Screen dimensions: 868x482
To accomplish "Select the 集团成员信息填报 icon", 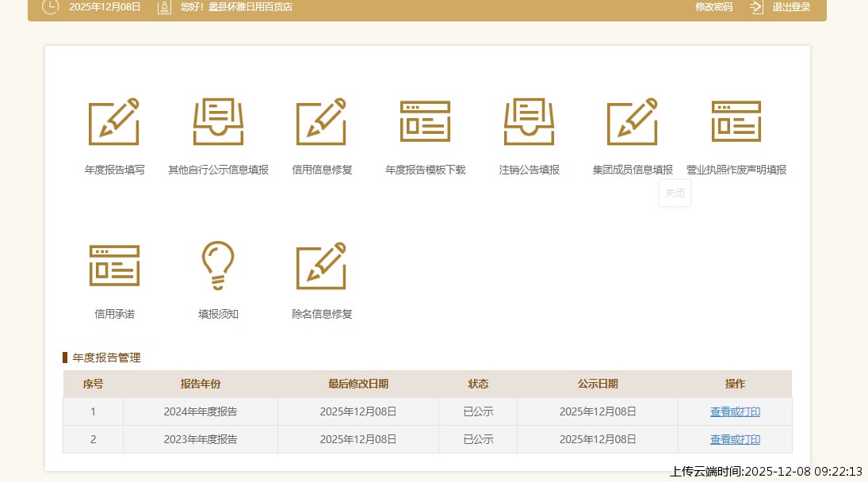I will point(633,122).
